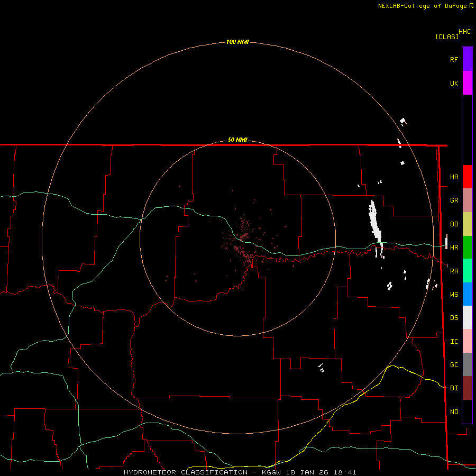Image resolution: width=476 pixels, height=476 pixels.
Task: Click the 100 NMI range ring label
Action: point(237,42)
